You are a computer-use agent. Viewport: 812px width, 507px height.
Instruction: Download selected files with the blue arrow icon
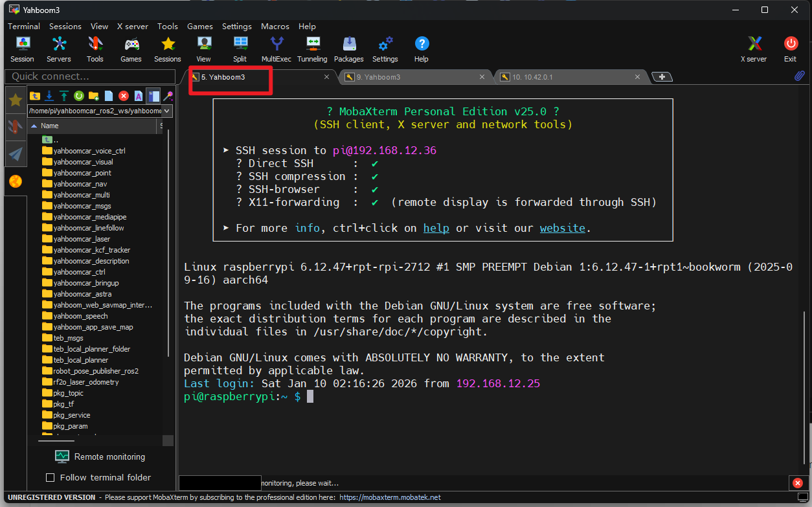49,96
